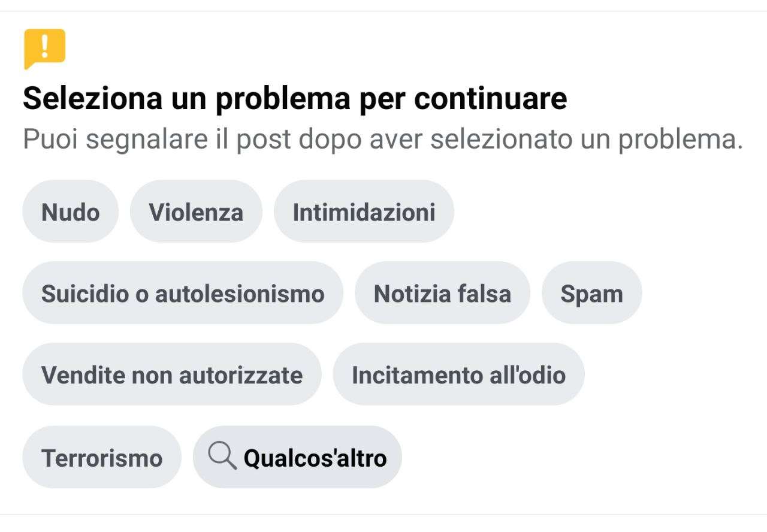Pick Suicidio o autolesionismo chip
This screenshot has height=532, width=767.
(x=183, y=293)
